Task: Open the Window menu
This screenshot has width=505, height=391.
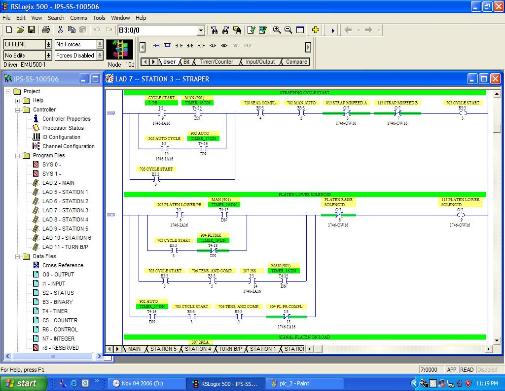Action: click(120, 18)
